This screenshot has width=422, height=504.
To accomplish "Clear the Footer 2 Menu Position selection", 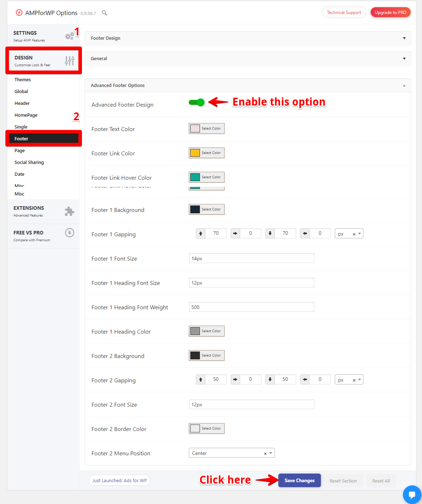I will pos(265,454).
